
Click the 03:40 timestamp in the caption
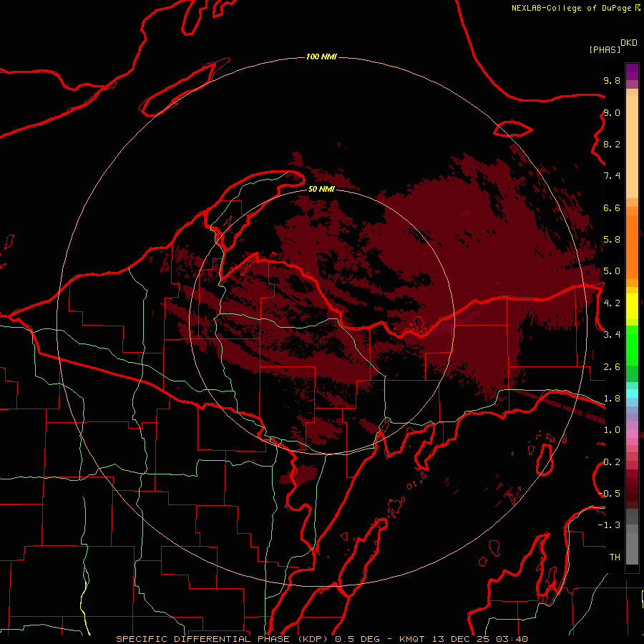[512, 639]
